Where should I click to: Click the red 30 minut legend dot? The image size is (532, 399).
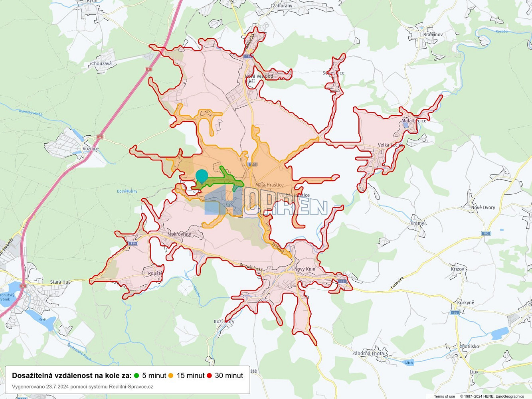click(209, 375)
